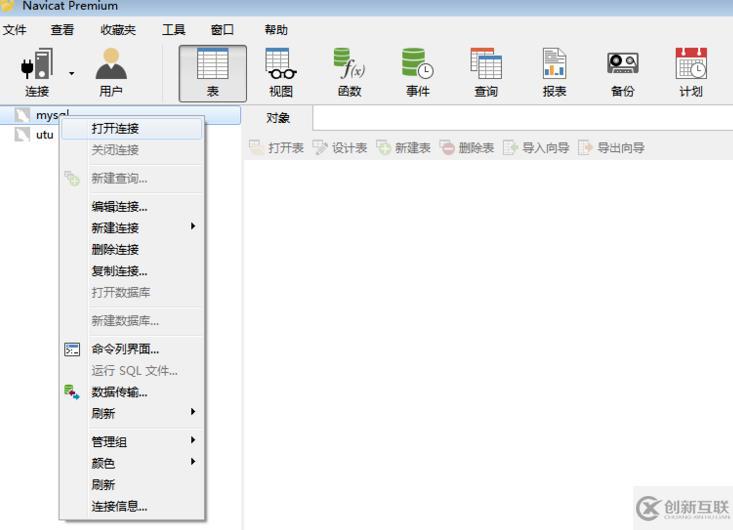Open the 工具 menu
This screenshot has width=733, height=530.
click(173, 30)
